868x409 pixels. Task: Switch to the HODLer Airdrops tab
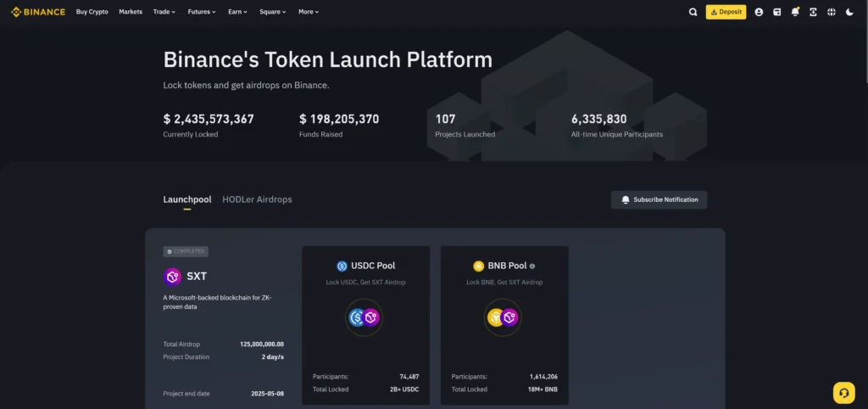pyautogui.click(x=257, y=199)
